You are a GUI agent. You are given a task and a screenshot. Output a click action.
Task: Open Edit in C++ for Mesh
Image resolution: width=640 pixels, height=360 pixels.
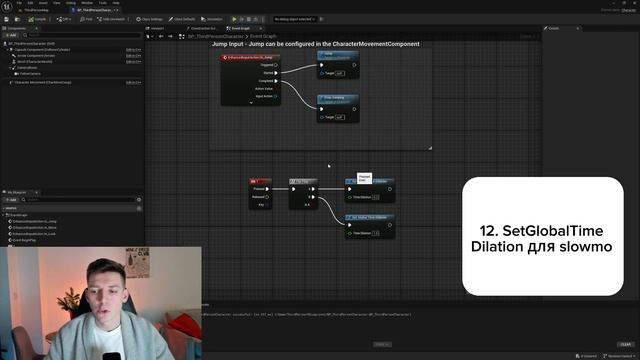point(133,62)
